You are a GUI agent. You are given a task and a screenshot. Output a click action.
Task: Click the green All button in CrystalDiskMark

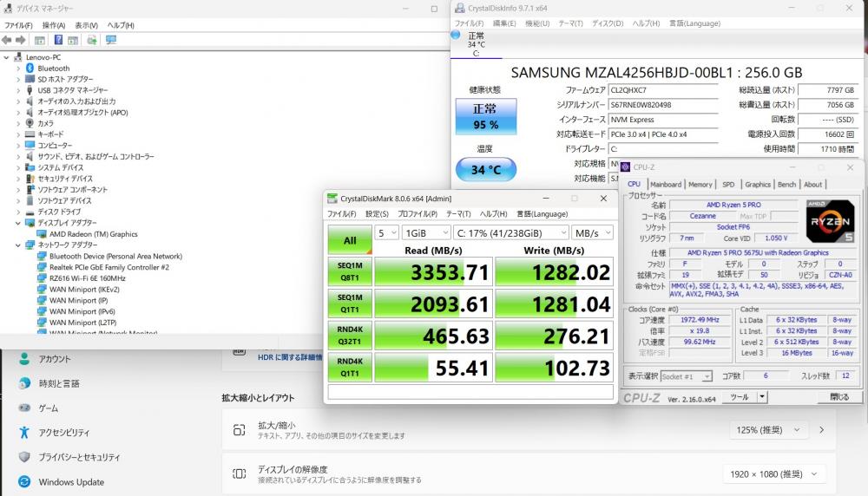[x=350, y=240]
